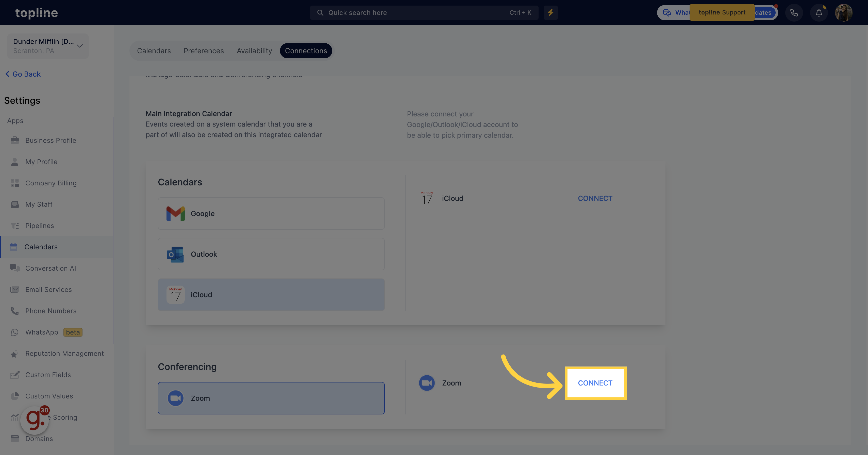Connect iCloud calendar account
Viewport: 868px width, 455px height.
click(x=595, y=197)
